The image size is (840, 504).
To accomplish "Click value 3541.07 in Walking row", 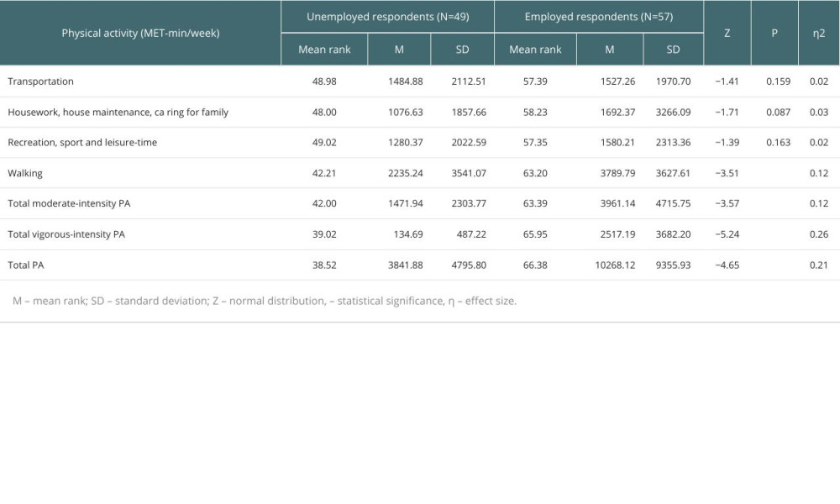I will [469, 173].
